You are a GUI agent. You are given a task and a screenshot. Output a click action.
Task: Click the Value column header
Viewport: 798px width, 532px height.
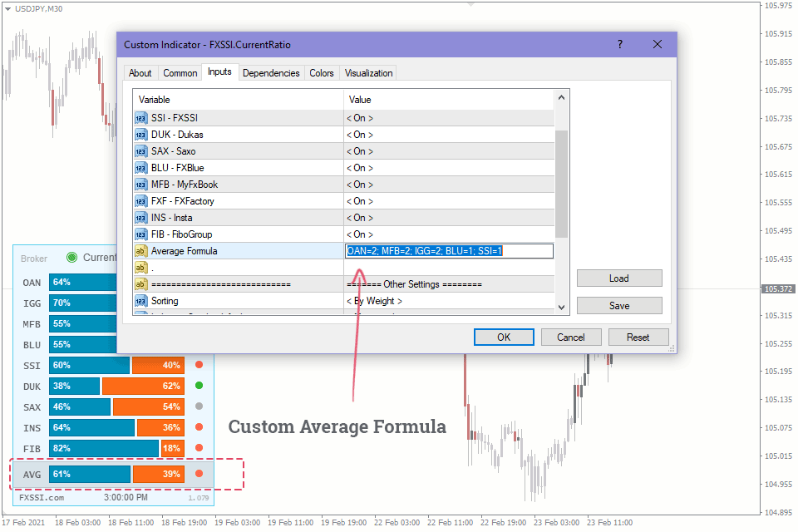pos(449,100)
